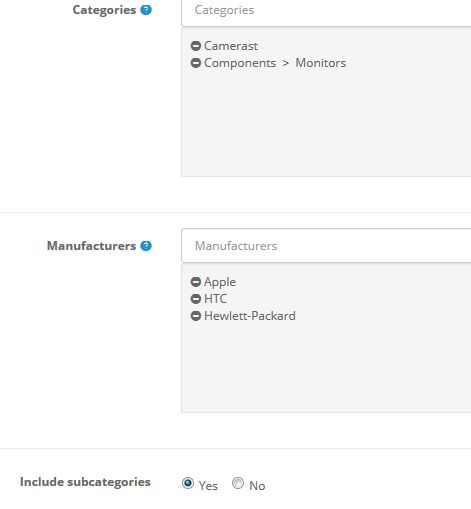This screenshot has width=471, height=509.
Task: Remove the HTC manufacturer
Action: (196, 299)
